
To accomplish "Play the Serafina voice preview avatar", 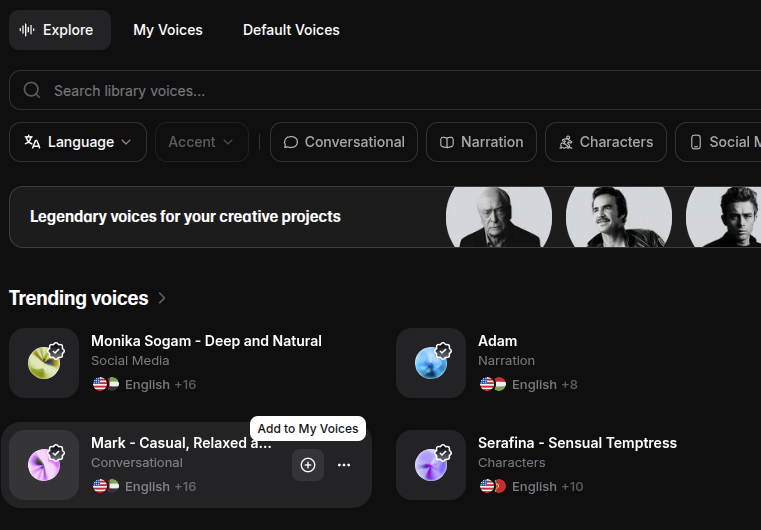I will tap(431, 465).
